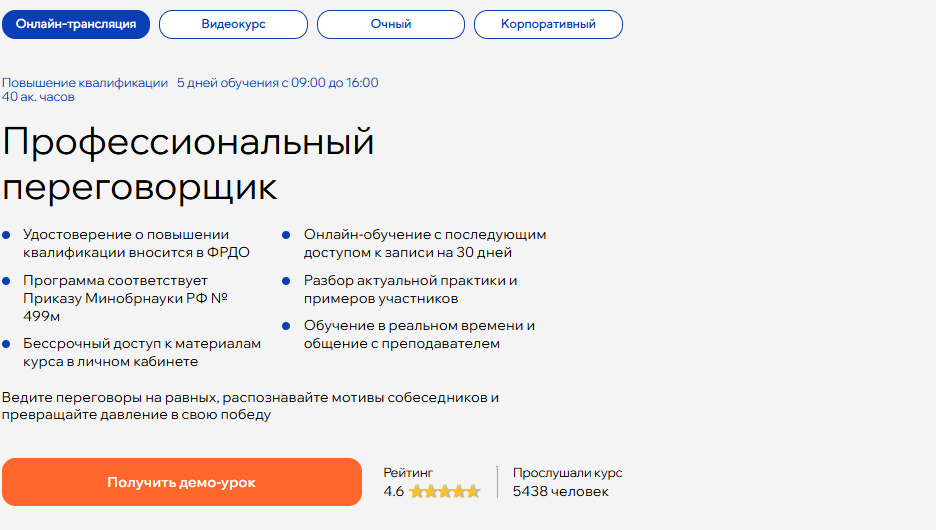936x530 pixels.
Task: Click the first rating star
Action: [x=416, y=491]
